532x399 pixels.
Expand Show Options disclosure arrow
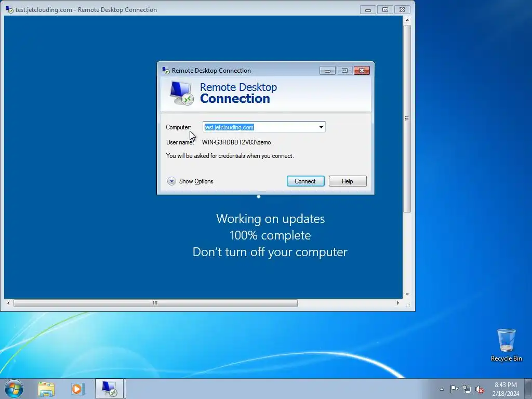coord(171,181)
